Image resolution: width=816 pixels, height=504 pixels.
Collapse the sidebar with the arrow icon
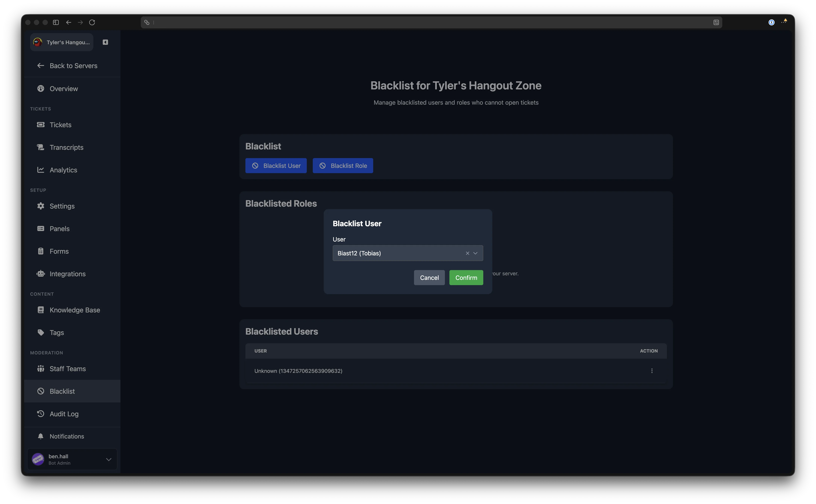(x=105, y=42)
